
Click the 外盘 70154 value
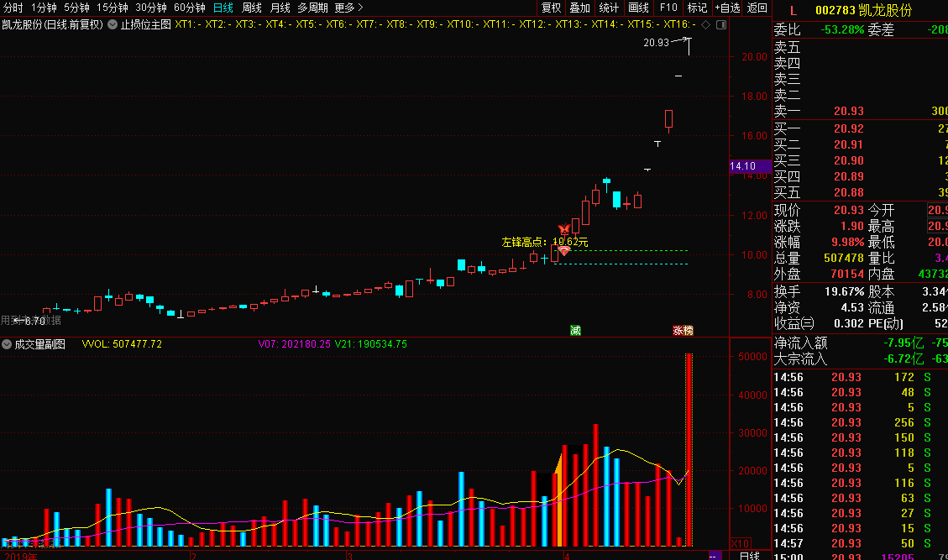coord(847,274)
